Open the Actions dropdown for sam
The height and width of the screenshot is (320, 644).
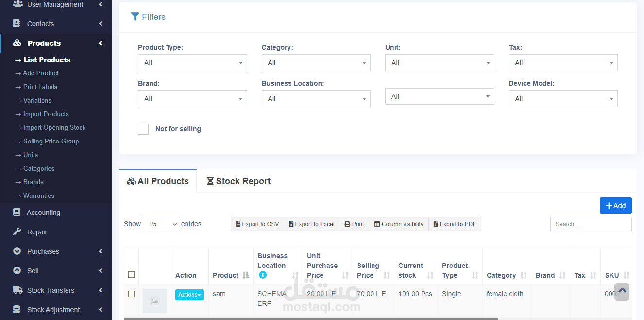tap(189, 295)
